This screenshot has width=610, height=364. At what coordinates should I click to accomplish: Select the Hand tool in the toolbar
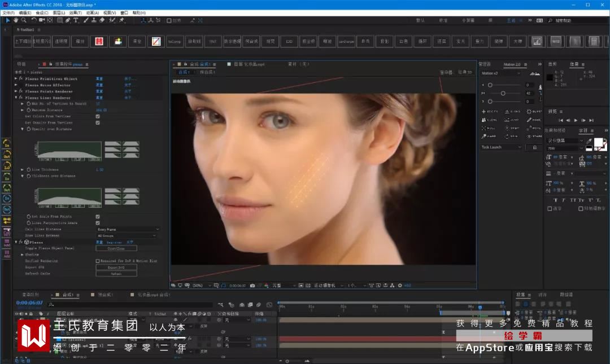[x=16, y=20]
